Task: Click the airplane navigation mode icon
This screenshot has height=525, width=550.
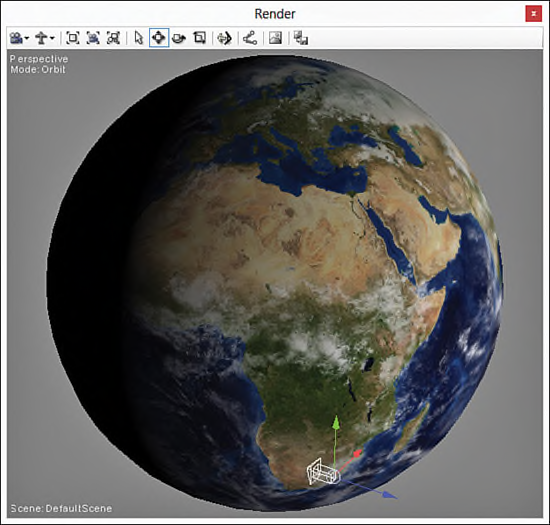Action: click(x=41, y=38)
